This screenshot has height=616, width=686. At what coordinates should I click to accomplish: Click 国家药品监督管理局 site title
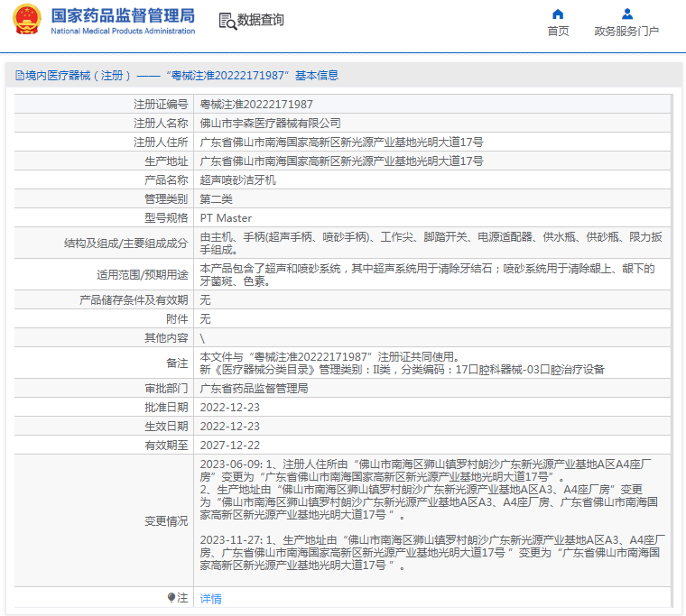coord(123,15)
